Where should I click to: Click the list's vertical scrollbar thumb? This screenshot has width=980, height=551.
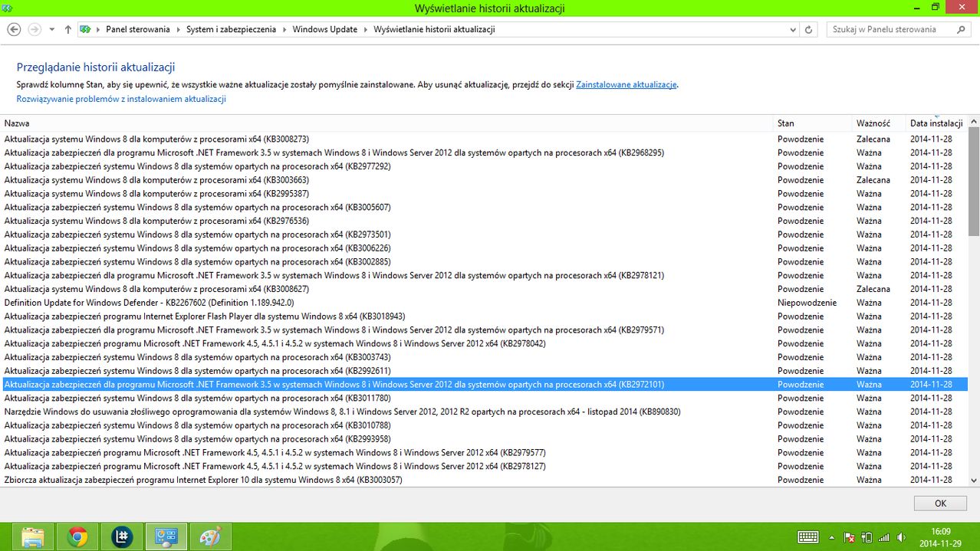click(x=974, y=181)
